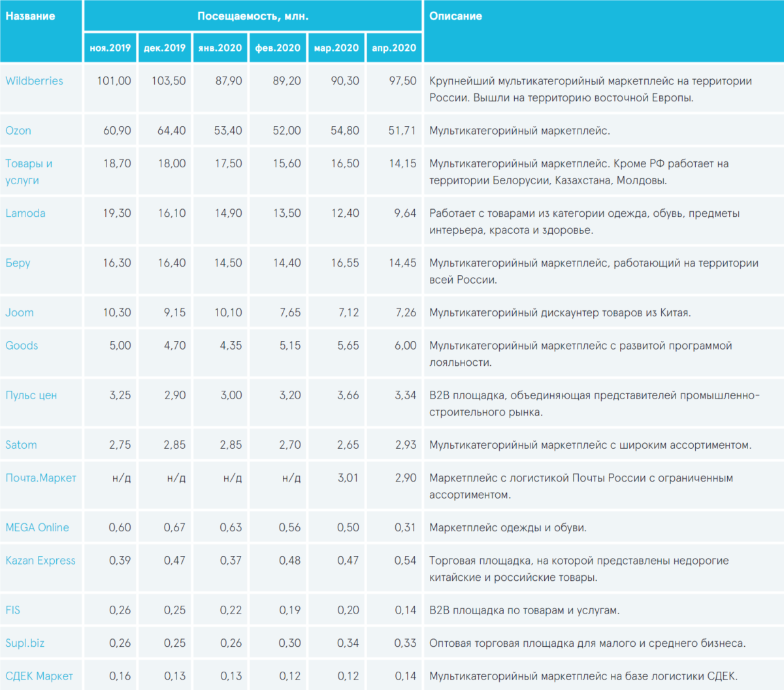Screen dimensions: 784x690
Task: Click Ozon value 51,71
Action: (x=402, y=131)
